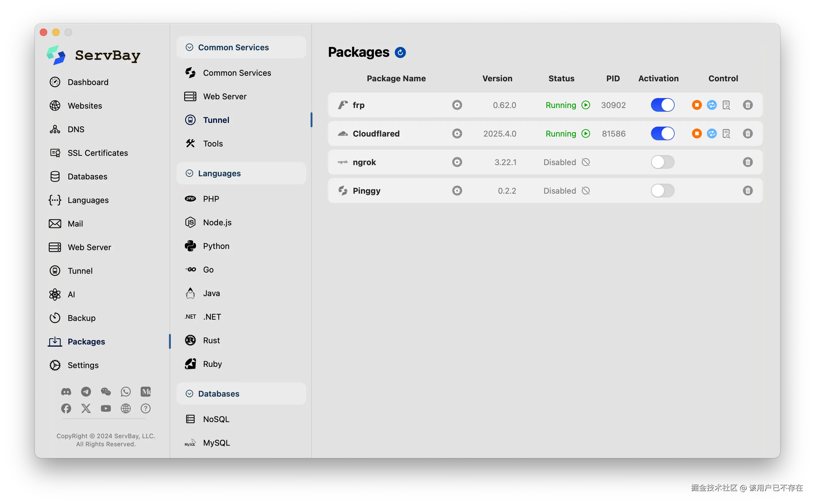Stop the frp service
The image size is (815, 504).
point(697,105)
